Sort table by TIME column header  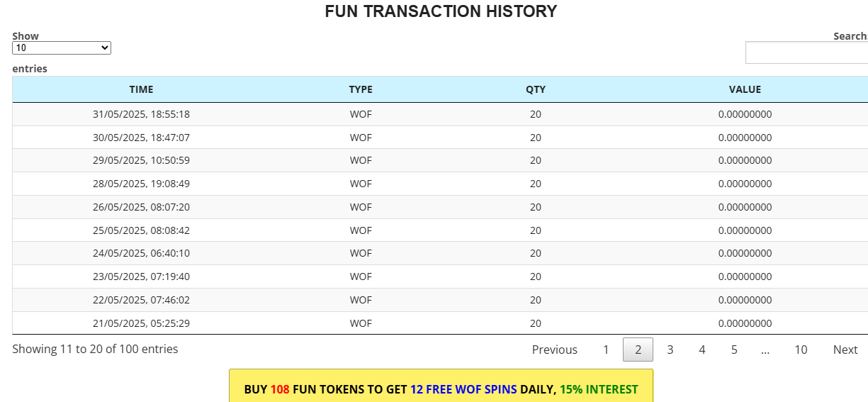coord(141,89)
